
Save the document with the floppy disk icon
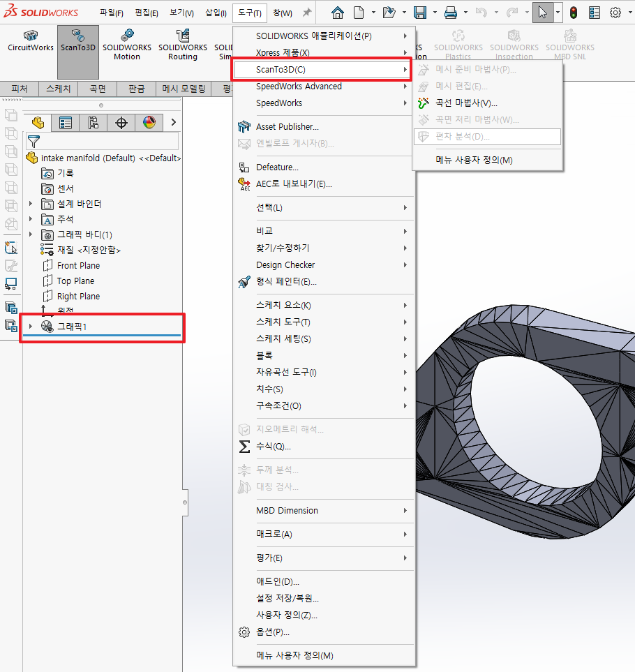tap(420, 13)
